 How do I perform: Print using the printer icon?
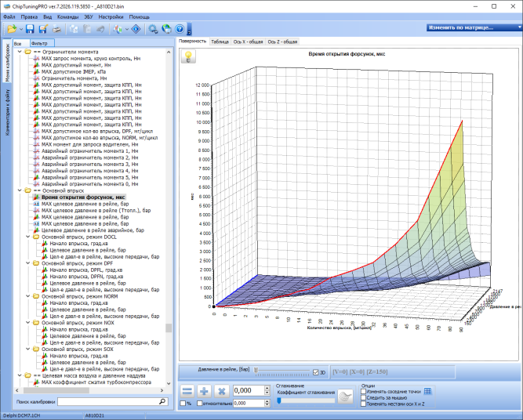coord(57,29)
